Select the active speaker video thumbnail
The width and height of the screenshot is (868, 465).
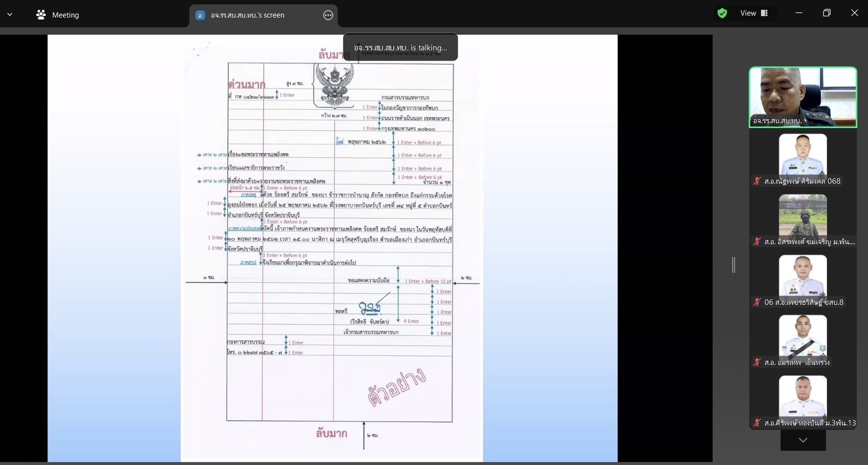coord(802,97)
